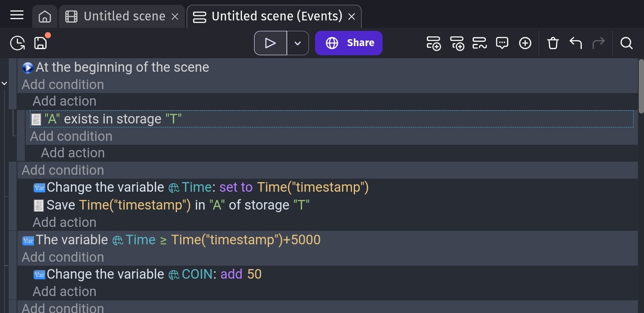Image resolution: width=644 pixels, height=313 pixels.
Task: Open the event sheet search
Action: point(626,43)
